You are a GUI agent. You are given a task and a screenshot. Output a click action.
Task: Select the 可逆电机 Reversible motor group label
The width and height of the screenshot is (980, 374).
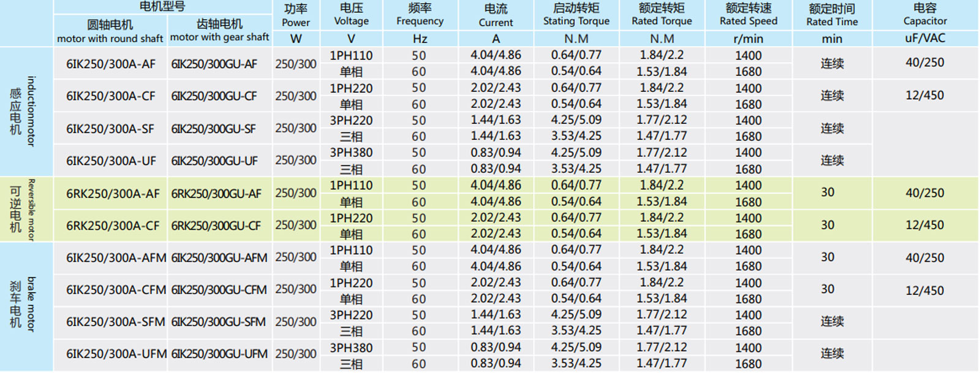(x=23, y=210)
